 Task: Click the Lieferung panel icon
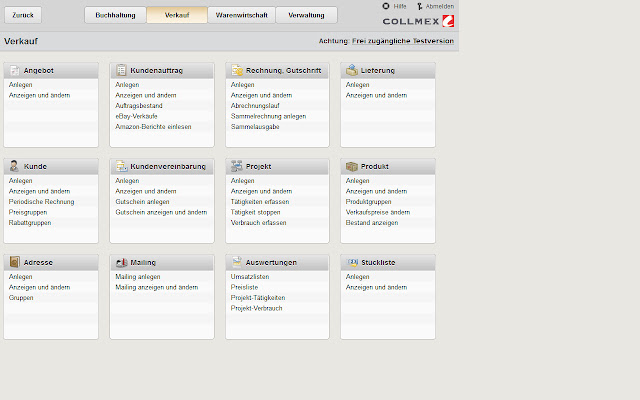pyautogui.click(x=352, y=70)
